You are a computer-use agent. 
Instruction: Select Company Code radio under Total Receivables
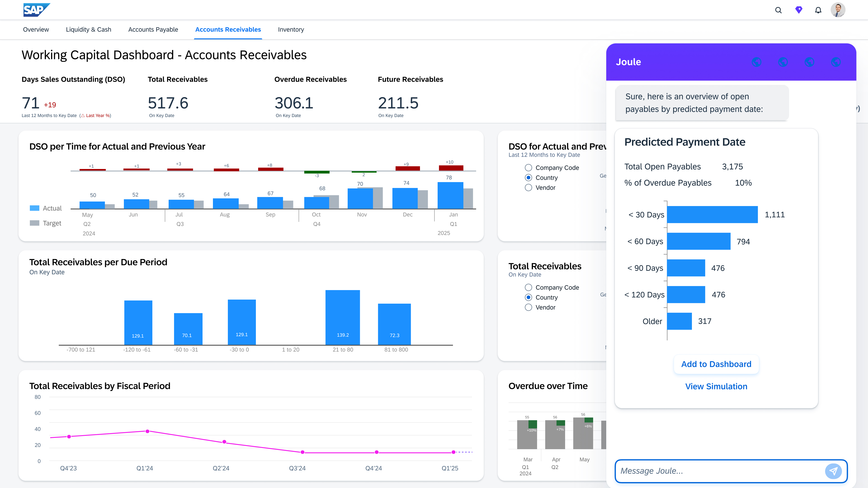point(528,287)
